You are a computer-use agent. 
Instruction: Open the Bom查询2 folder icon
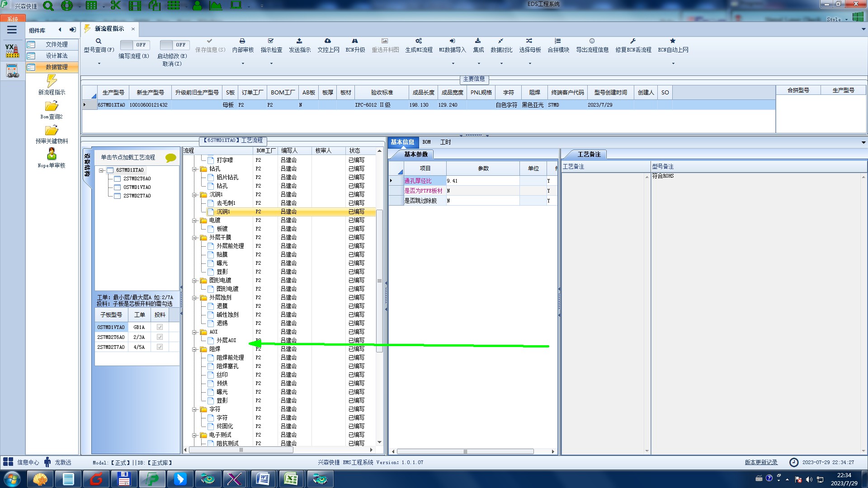click(x=52, y=106)
